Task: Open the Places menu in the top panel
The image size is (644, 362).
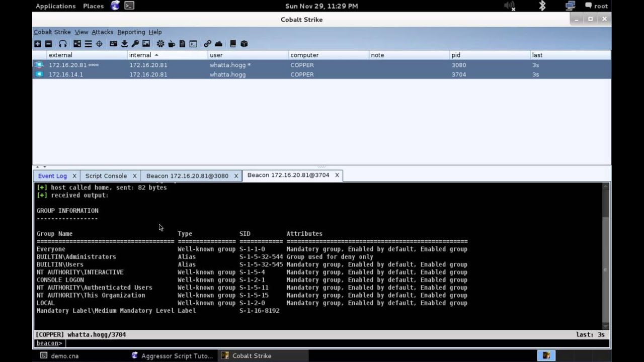Action: (x=93, y=6)
